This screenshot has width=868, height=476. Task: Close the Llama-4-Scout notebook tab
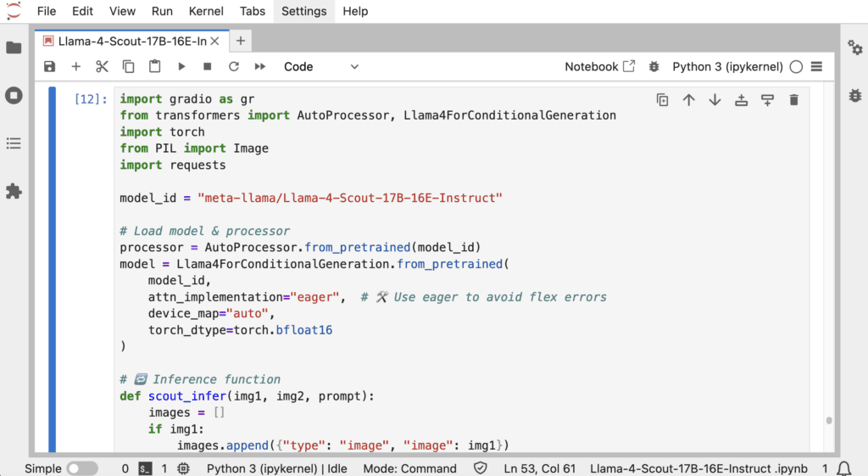tap(214, 41)
